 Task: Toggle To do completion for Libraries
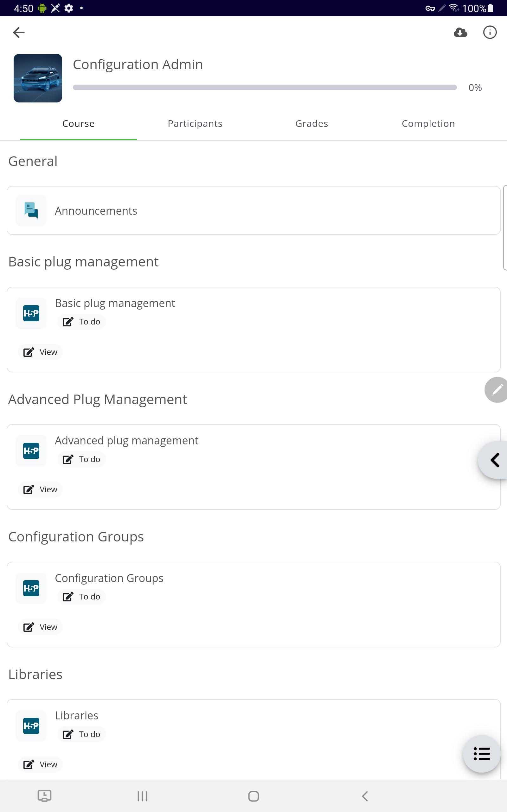(81, 734)
